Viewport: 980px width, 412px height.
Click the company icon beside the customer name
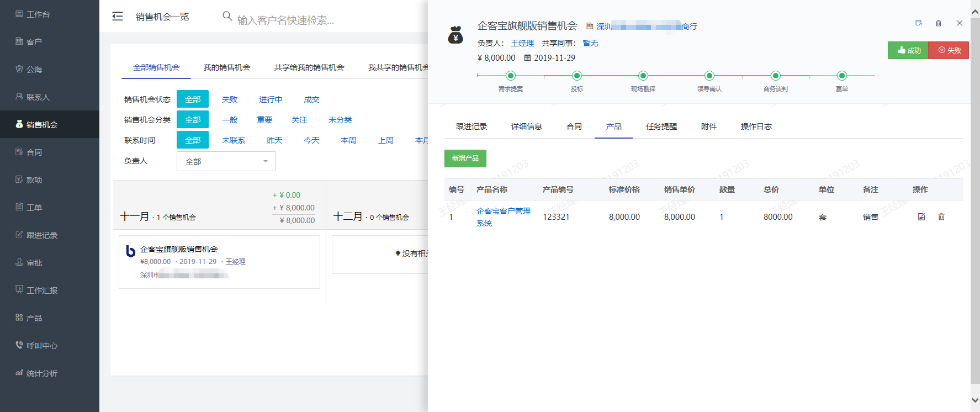[x=590, y=26]
